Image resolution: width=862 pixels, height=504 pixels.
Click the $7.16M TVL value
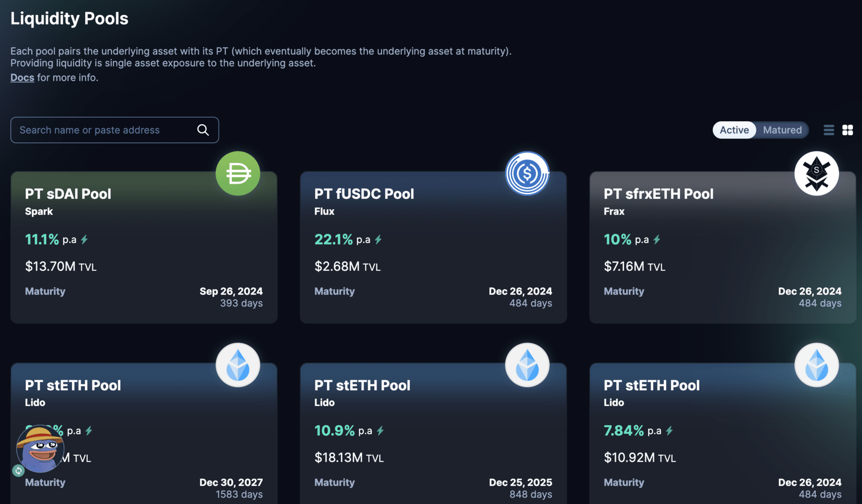pos(634,266)
